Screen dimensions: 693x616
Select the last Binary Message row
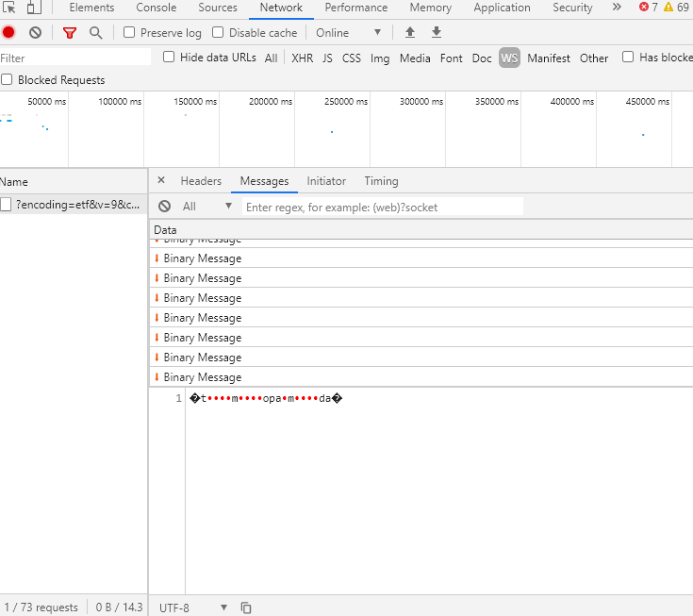coord(421,377)
